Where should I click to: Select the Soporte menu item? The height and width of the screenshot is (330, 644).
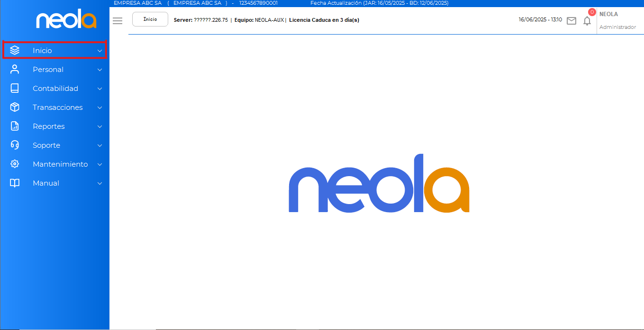(46, 145)
